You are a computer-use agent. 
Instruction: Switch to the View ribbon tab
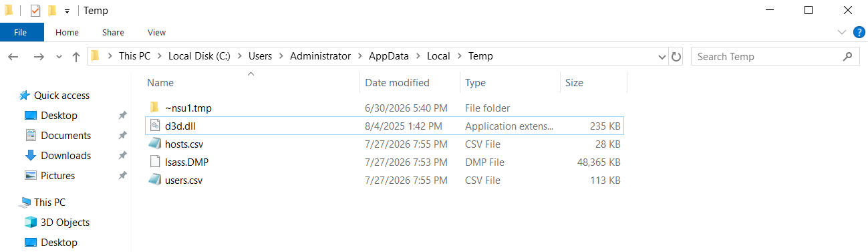pos(156,32)
